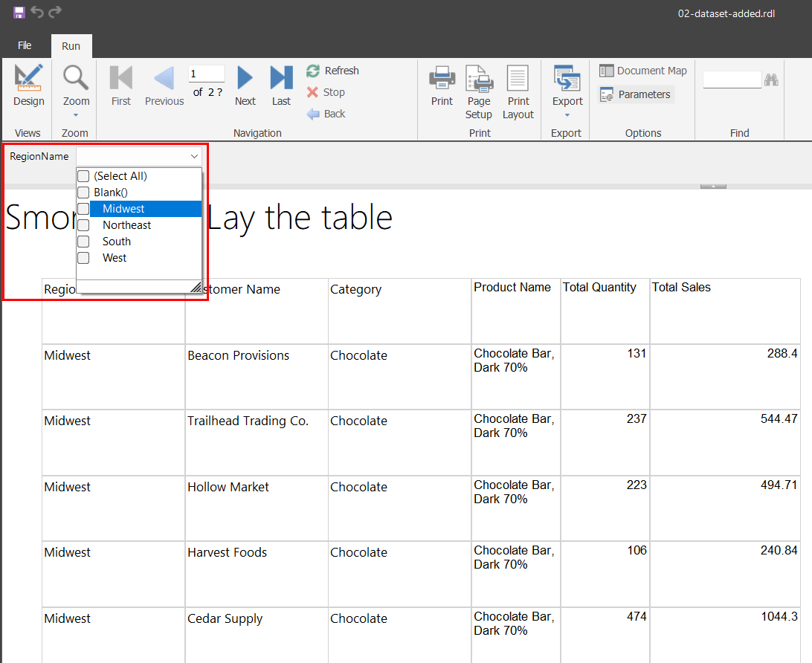Select the Run tab

click(71, 46)
